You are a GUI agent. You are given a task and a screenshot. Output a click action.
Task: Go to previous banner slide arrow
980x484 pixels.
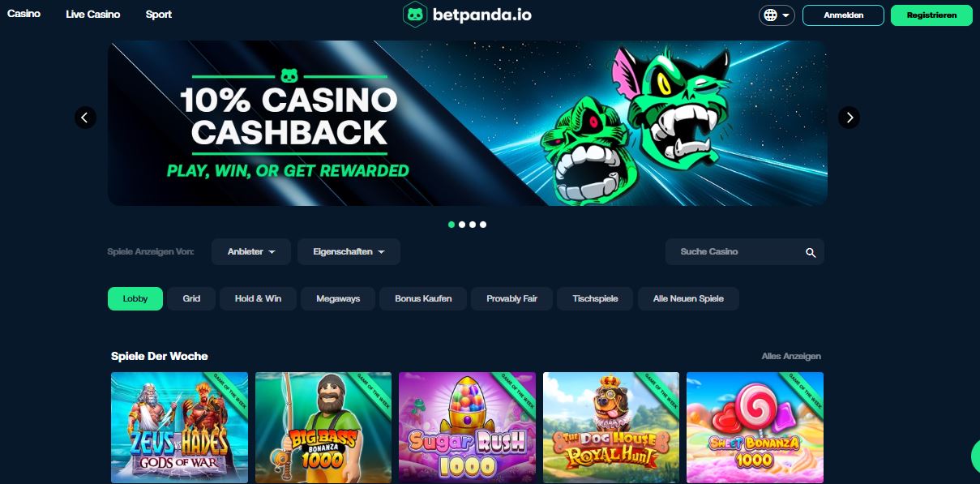point(85,118)
